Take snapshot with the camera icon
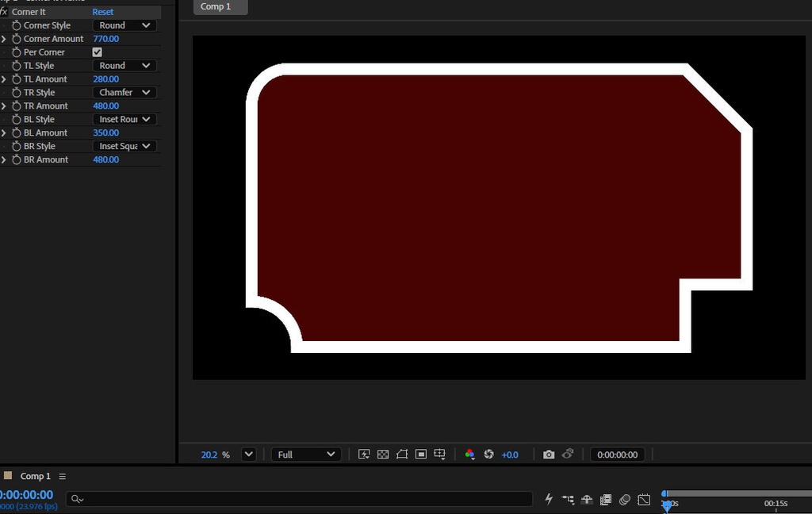 click(x=549, y=455)
